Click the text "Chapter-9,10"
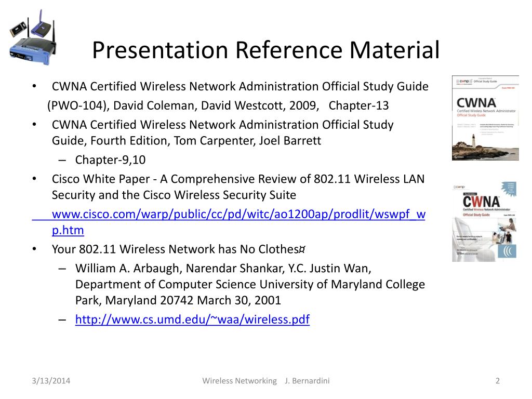The width and height of the screenshot is (532, 399). pyautogui.click(x=110, y=160)
